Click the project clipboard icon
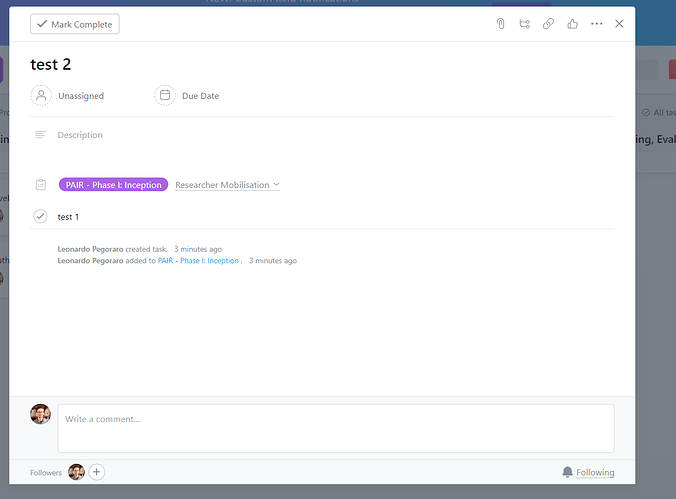676x499 pixels. tap(41, 185)
